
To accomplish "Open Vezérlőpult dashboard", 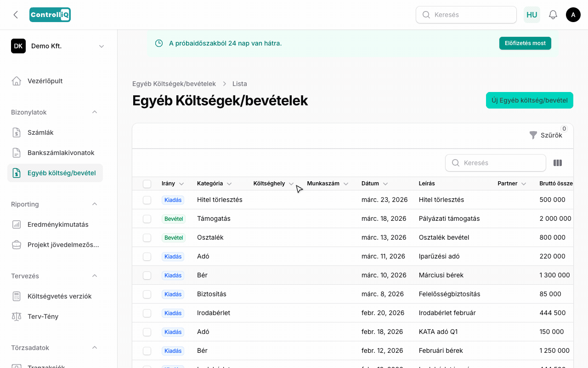I will click(55, 81).
